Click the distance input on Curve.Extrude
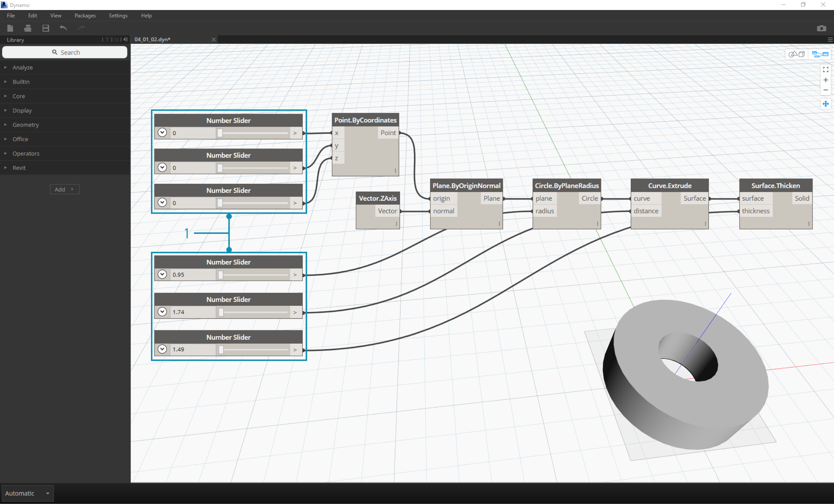The width and height of the screenshot is (834, 504). [x=646, y=211]
